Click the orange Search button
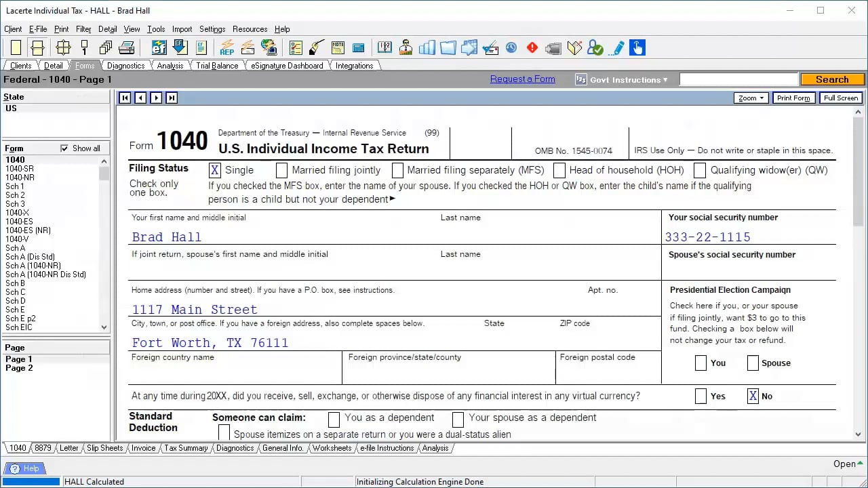The width and height of the screenshot is (868, 488). (832, 79)
